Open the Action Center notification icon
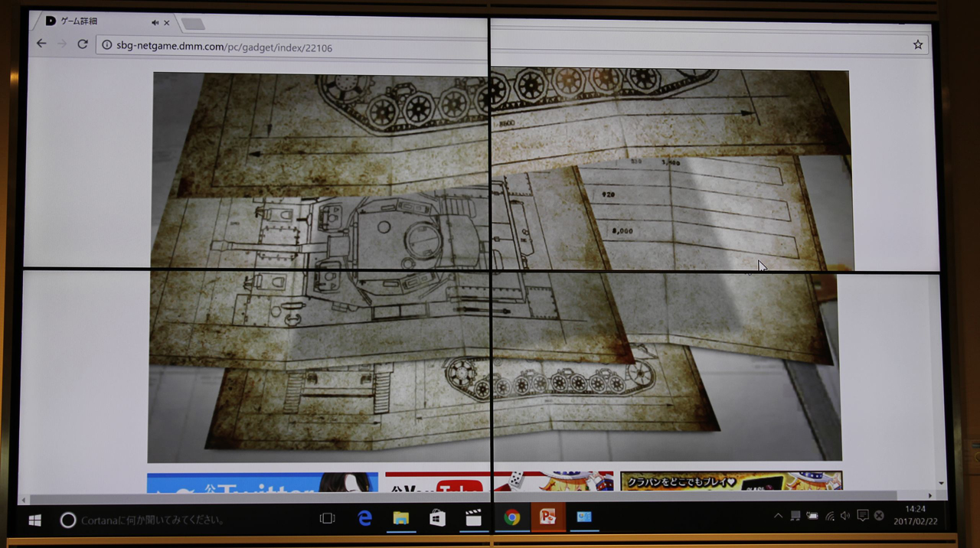The width and height of the screenshot is (980, 548). [x=862, y=516]
